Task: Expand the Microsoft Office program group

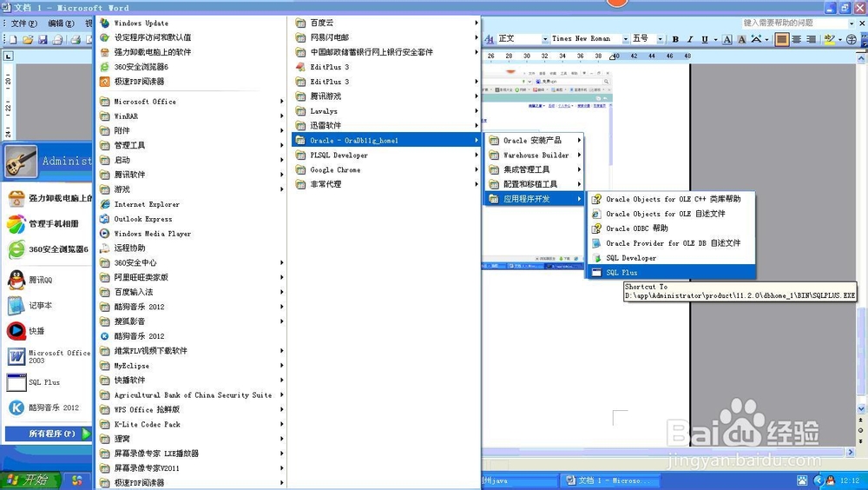Action: click(x=191, y=102)
